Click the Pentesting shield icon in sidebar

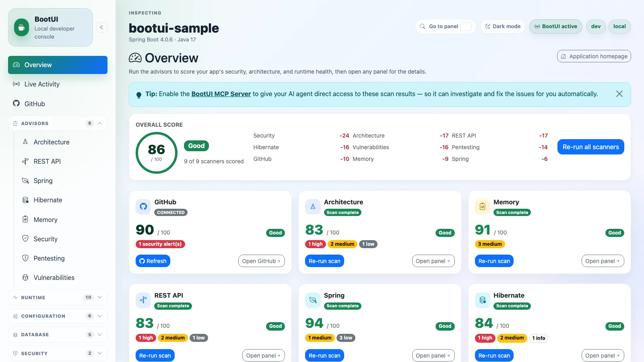[25, 258]
